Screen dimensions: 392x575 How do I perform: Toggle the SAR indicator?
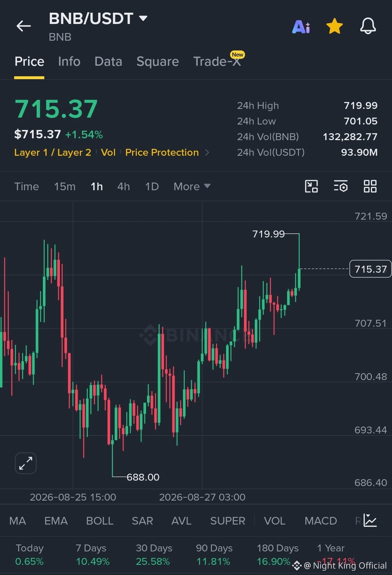[142, 521]
